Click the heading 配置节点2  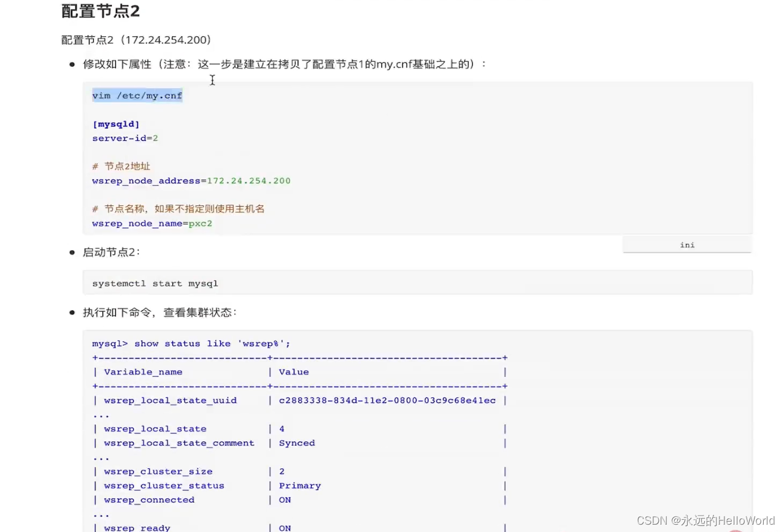click(100, 11)
